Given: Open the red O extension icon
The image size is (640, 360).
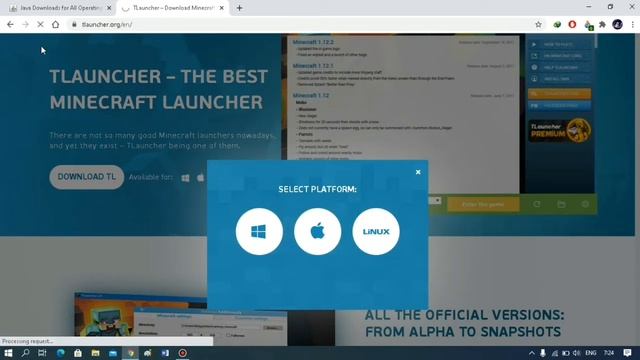Looking at the screenshot, I should click(x=572, y=24).
